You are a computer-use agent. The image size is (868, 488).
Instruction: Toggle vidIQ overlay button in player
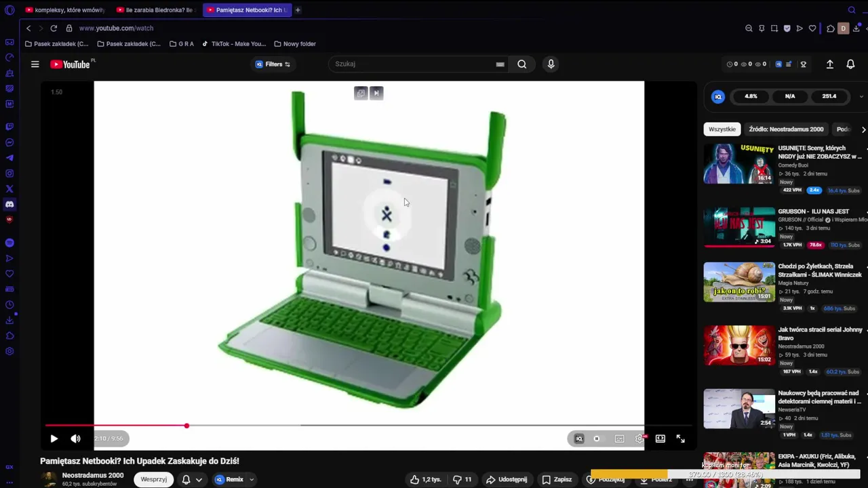tap(579, 439)
